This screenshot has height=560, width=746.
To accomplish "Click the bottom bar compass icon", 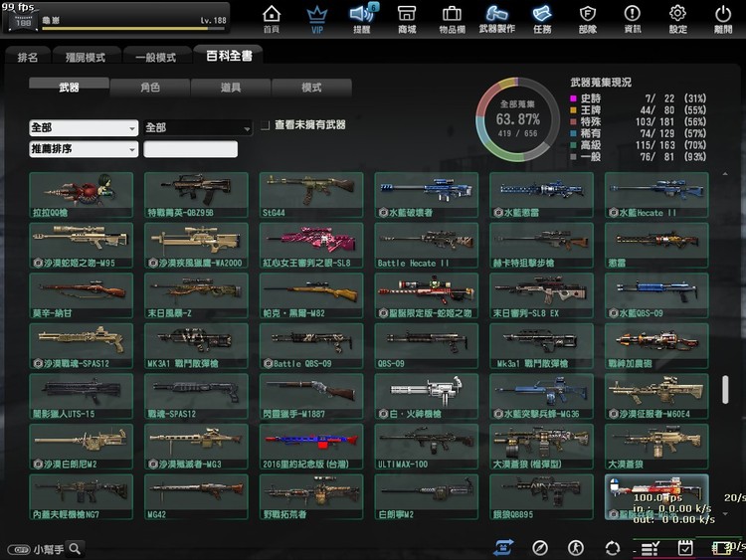I will point(540,548).
